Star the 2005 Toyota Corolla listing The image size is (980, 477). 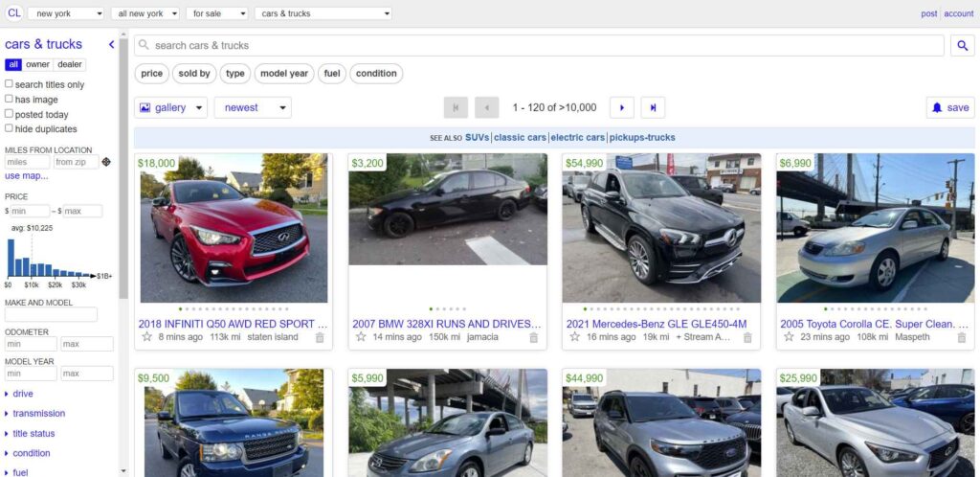pos(789,337)
